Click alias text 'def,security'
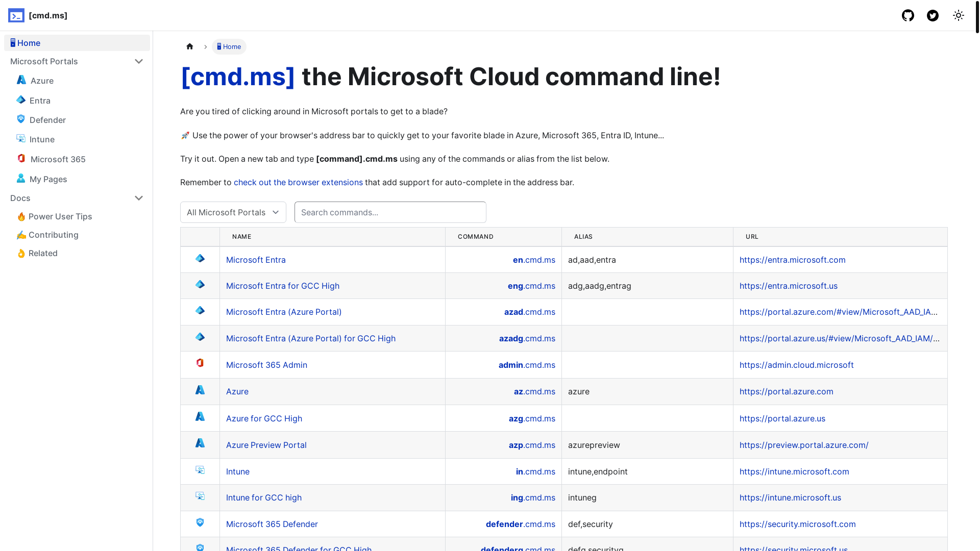980x551 pixels. coord(590,524)
